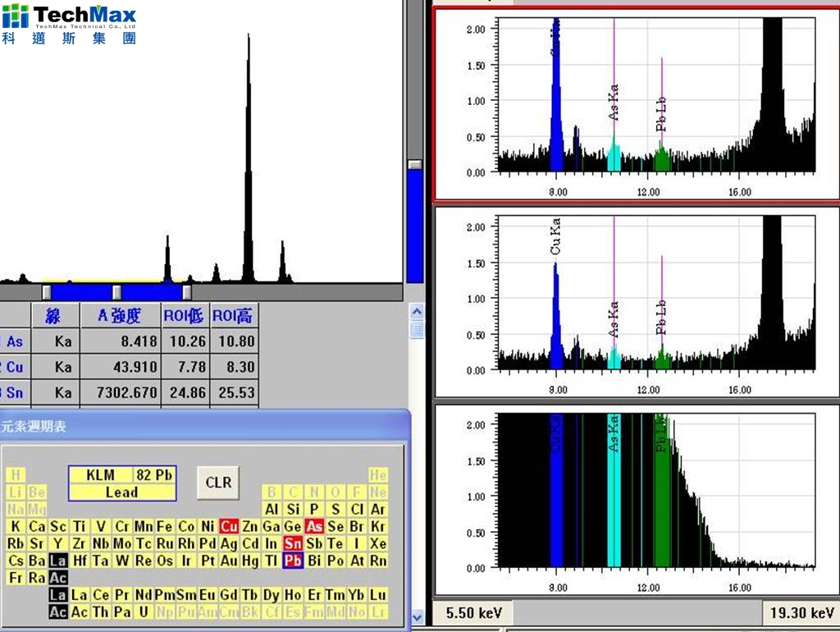840x632 pixels.
Task: Click As intensity value 8.418
Action: tap(121, 341)
